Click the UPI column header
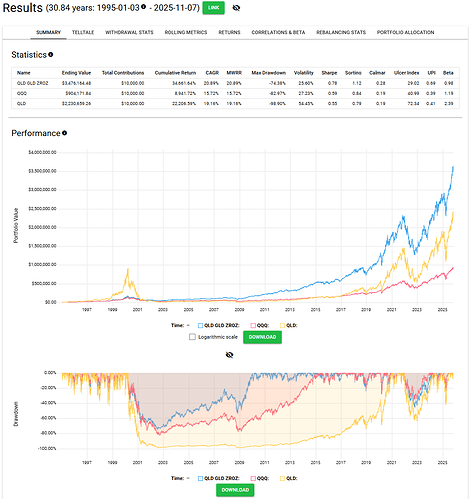 click(432, 73)
